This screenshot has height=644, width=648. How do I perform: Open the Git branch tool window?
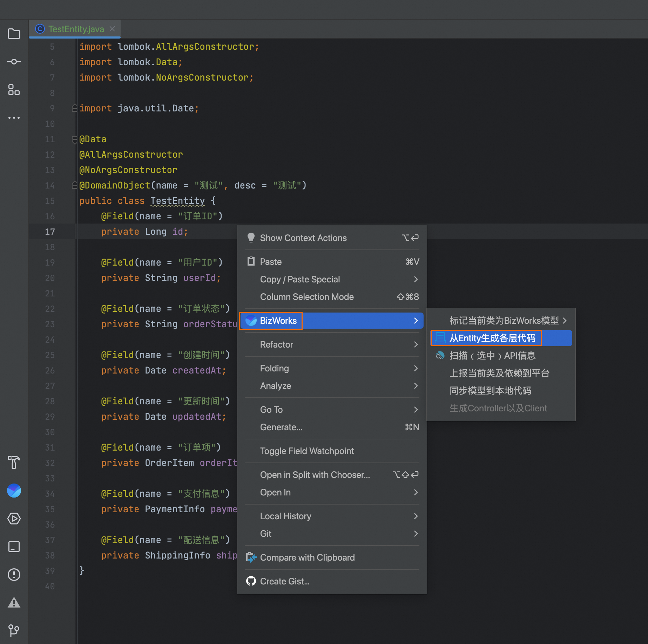click(14, 630)
